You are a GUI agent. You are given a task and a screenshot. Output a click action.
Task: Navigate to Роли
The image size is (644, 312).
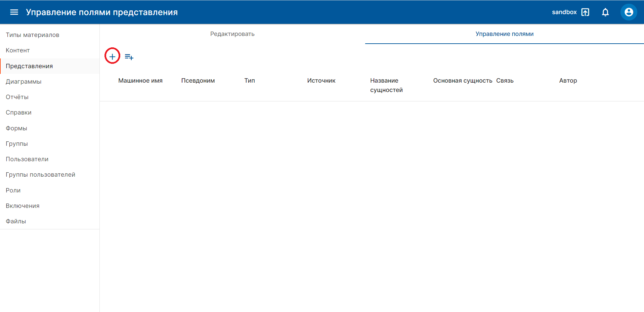[13, 190]
